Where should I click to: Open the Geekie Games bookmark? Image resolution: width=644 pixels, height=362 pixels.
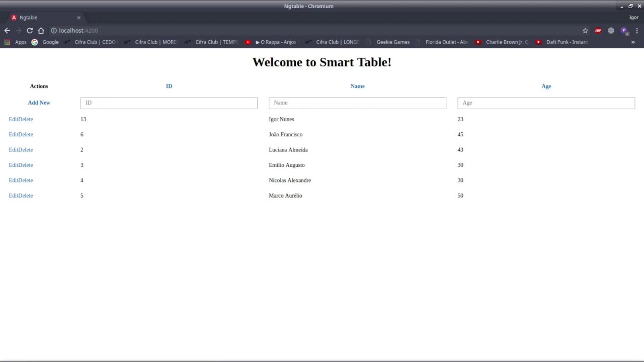(x=388, y=42)
